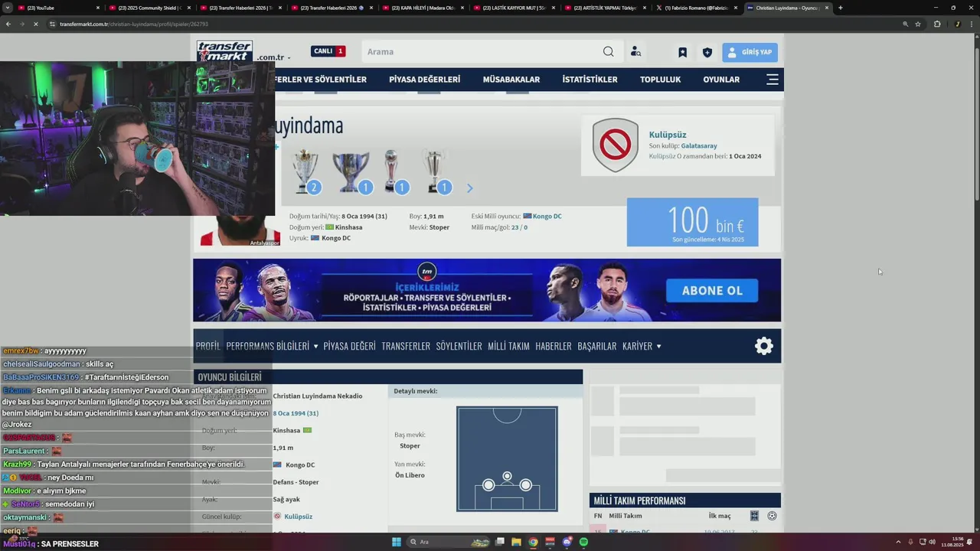Bookmark the page with star icon
Image resolution: width=980 pixels, height=551 pixels.
pyautogui.click(x=916, y=24)
